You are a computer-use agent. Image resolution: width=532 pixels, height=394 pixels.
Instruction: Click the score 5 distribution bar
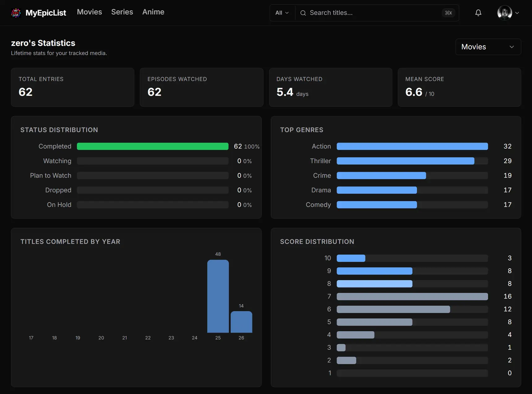click(375, 322)
